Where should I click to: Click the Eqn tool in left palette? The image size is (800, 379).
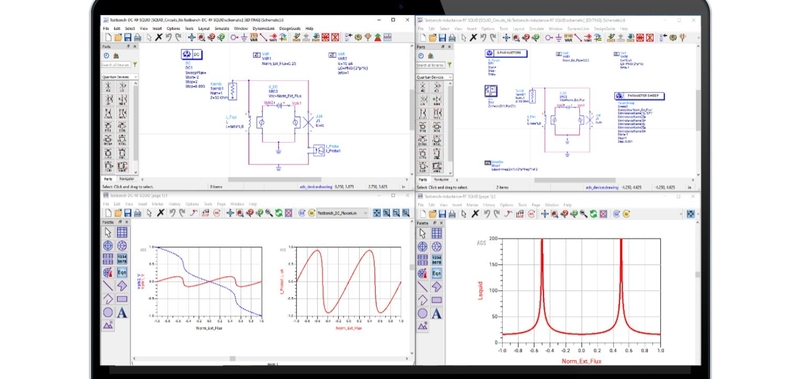point(122,272)
